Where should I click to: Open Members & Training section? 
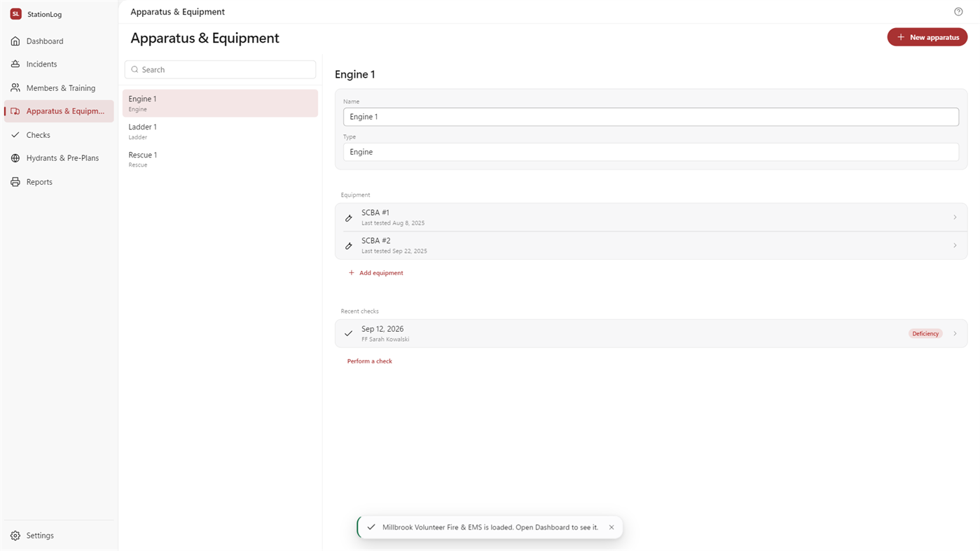click(59, 88)
